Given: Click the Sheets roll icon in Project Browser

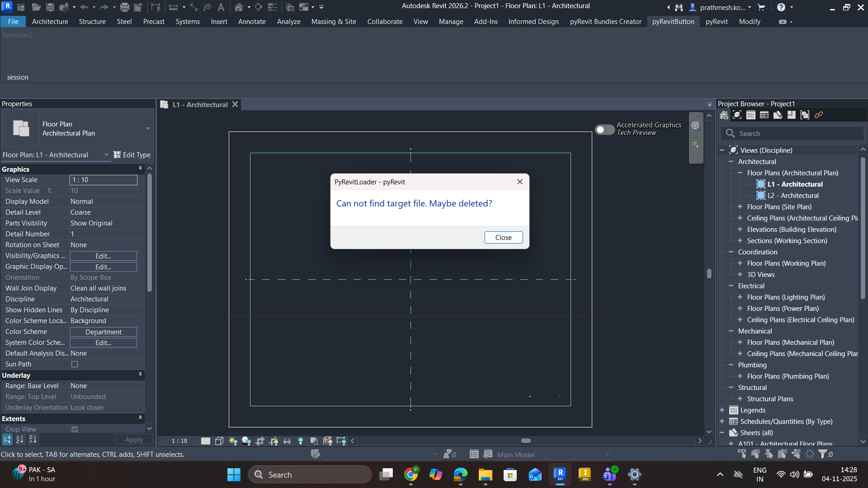Looking at the screenshot, I should (x=778, y=115).
